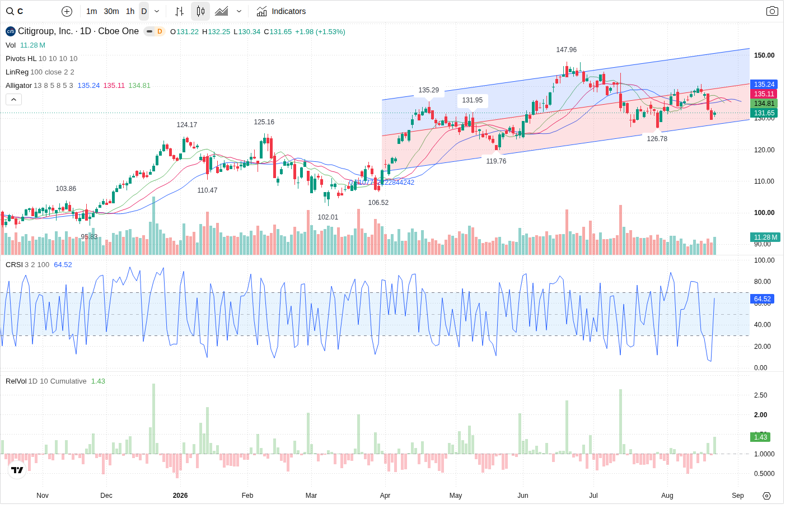Click the 124.17 pivot label
Image resolution: width=795 pixels, height=532 pixels.
[x=187, y=125]
